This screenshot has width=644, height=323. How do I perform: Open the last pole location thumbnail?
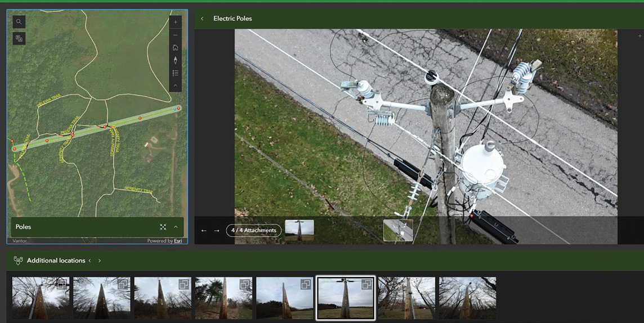467,298
